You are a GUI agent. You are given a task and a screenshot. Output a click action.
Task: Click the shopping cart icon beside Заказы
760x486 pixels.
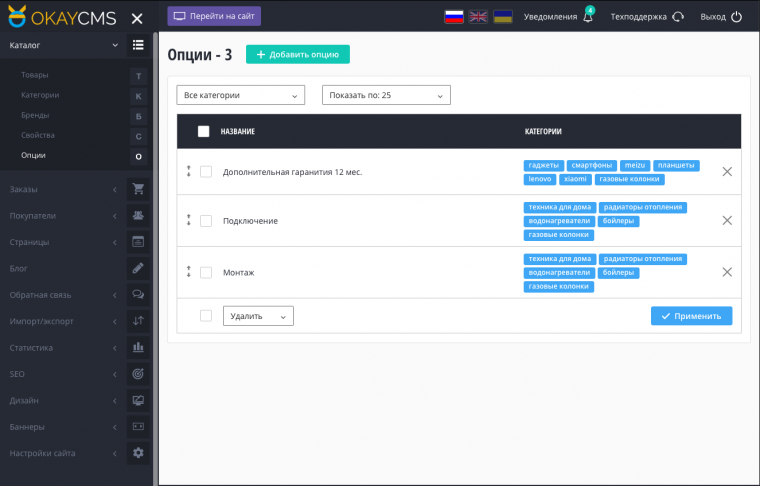(x=138, y=189)
